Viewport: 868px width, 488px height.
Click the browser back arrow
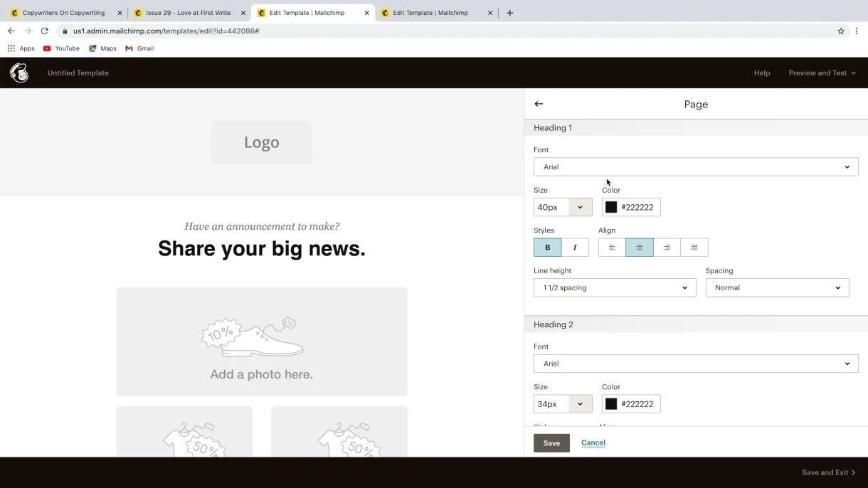[x=11, y=31]
